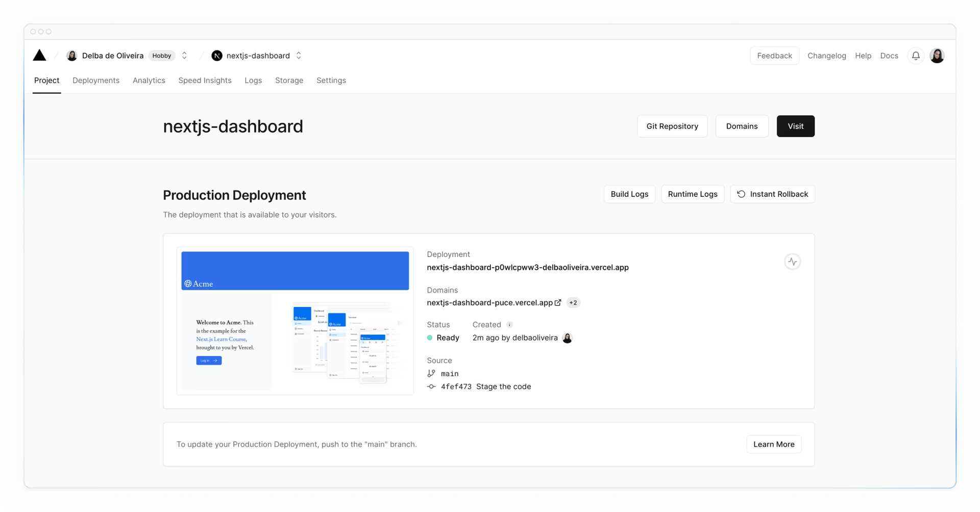Open Build Logs
The image size is (980, 512).
click(x=629, y=194)
